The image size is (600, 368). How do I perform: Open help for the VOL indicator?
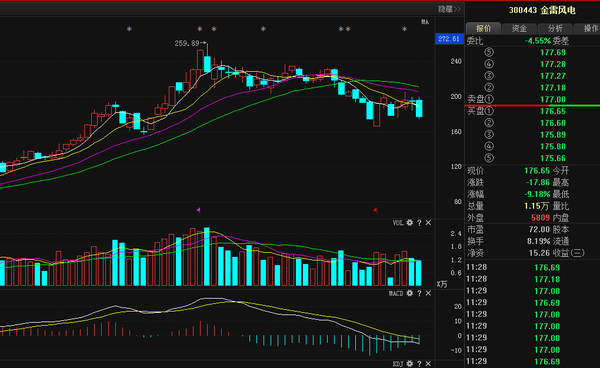point(419,223)
